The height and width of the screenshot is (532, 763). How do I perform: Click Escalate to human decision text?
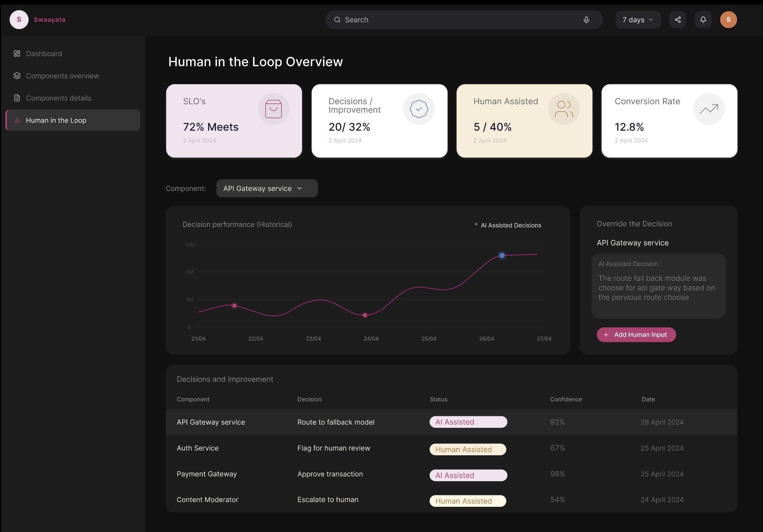(328, 500)
